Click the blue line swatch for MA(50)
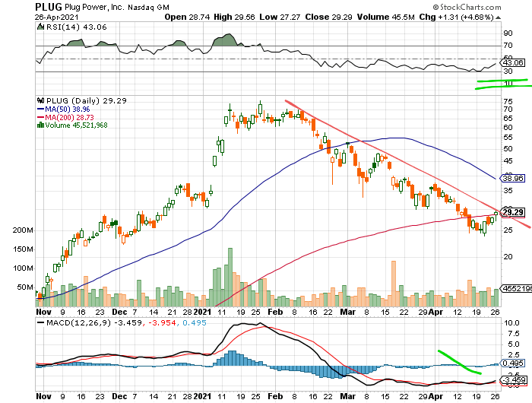 click(40, 109)
